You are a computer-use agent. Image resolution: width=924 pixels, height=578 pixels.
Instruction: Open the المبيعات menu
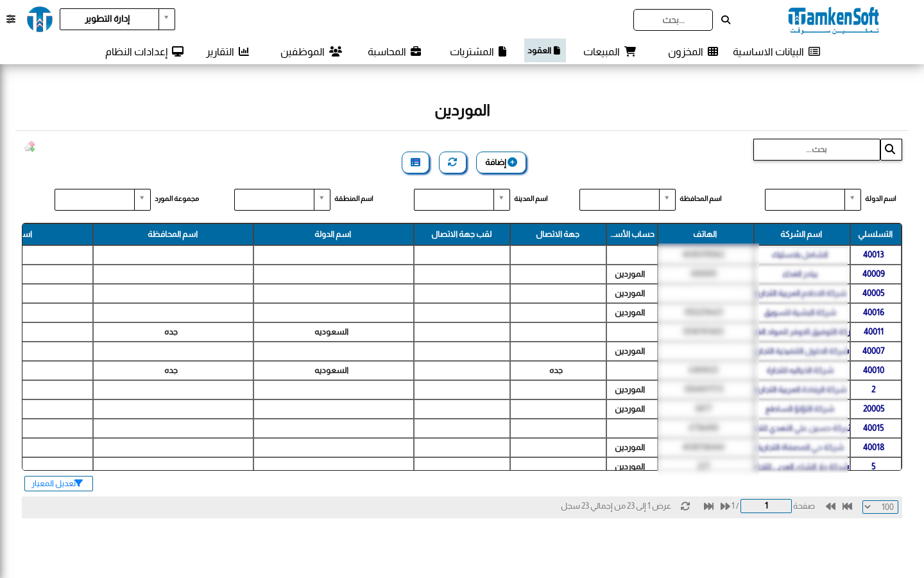coord(609,51)
